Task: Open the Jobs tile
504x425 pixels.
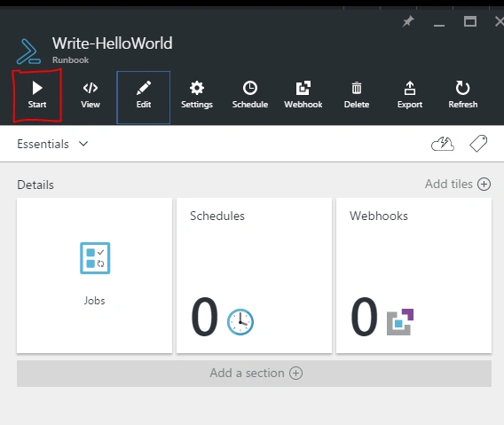Action: 94,276
